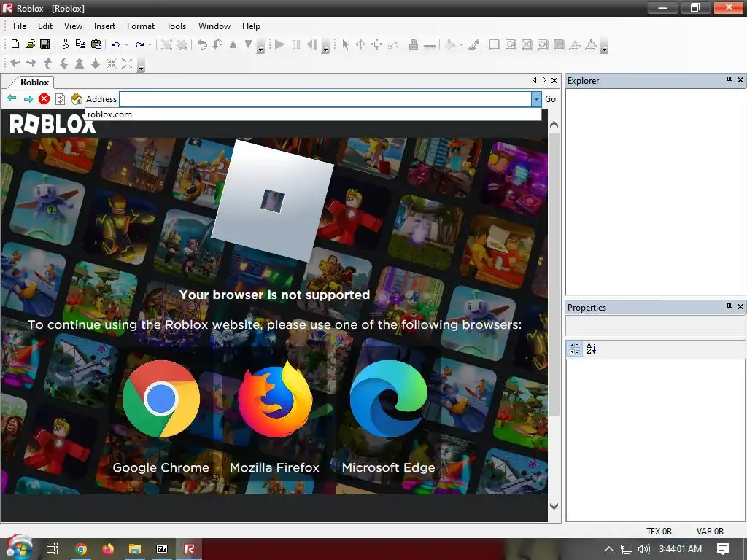This screenshot has height=560, width=747.
Task: Click the camera zoom-out arrows icon
Action: click(x=128, y=63)
